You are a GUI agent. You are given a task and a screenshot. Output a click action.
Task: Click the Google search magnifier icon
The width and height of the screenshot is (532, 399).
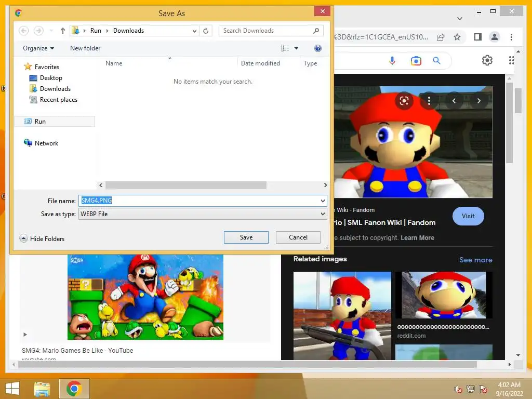click(436, 61)
